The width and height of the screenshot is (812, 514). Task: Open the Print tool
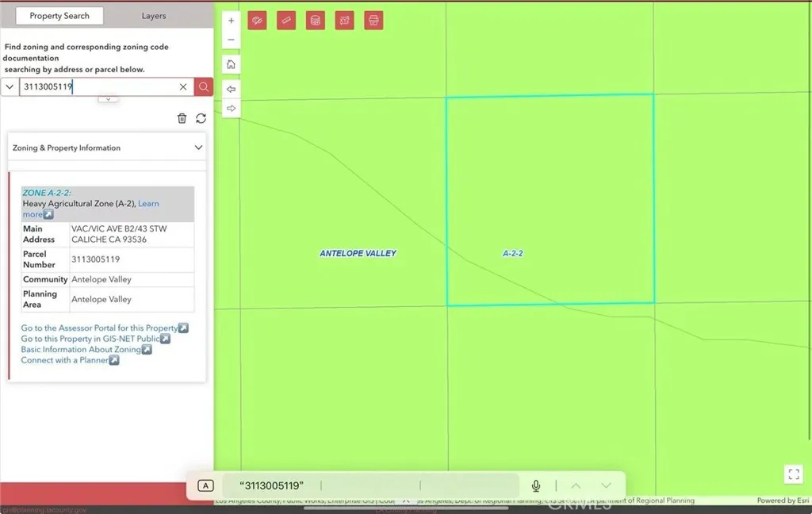(373, 21)
